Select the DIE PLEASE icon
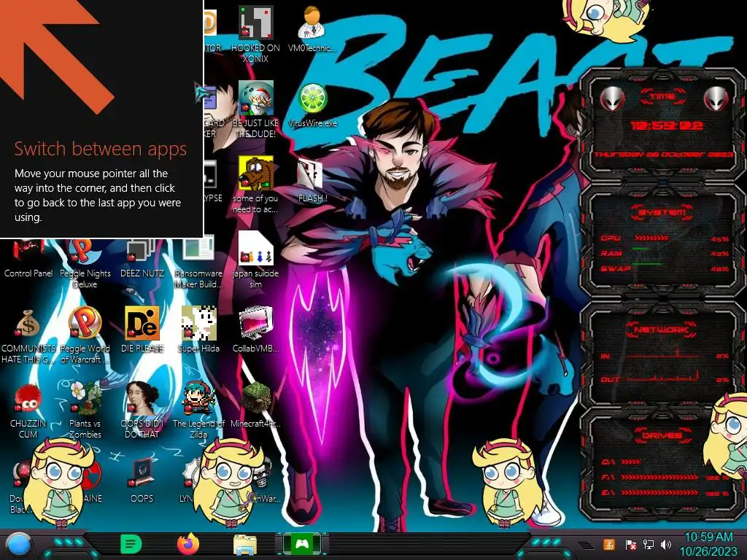The height and width of the screenshot is (560, 747). click(x=142, y=330)
